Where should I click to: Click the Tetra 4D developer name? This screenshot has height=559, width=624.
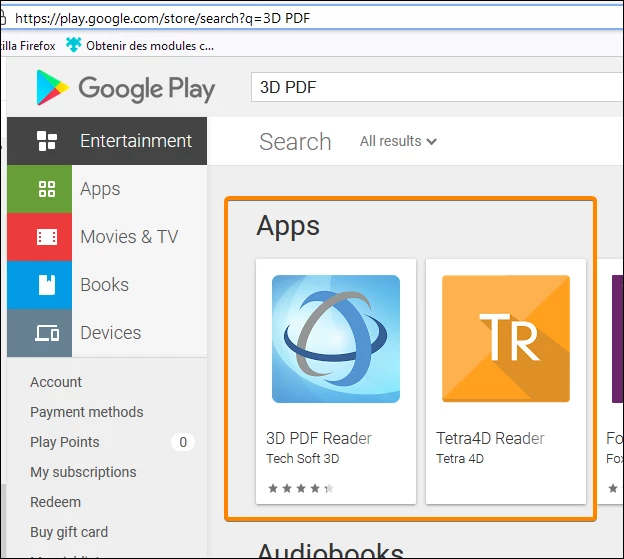(460, 459)
